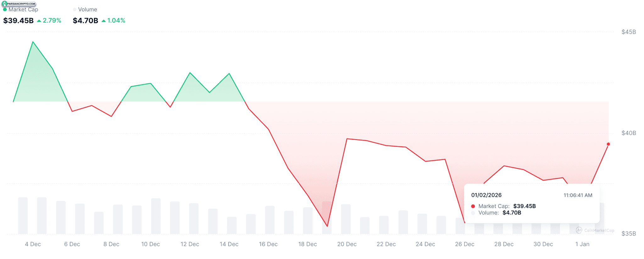Click the 4 Dec x-axis label
Viewport: 644px width, 259px height.
point(33,244)
